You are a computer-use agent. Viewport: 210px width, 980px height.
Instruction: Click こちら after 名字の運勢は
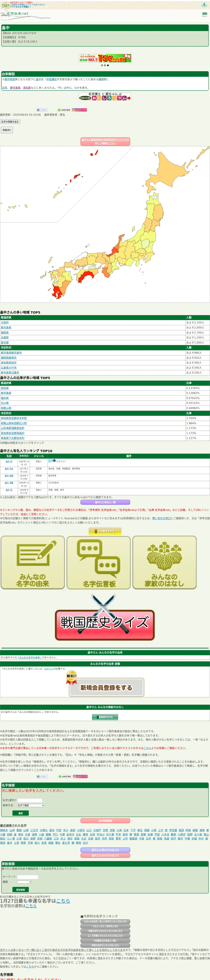[31, 906]
